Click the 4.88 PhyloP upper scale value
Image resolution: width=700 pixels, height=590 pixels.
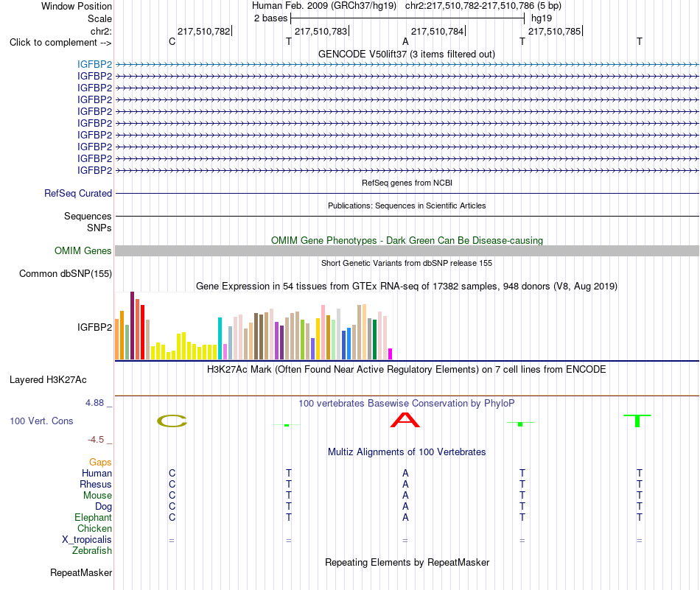click(94, 403)
